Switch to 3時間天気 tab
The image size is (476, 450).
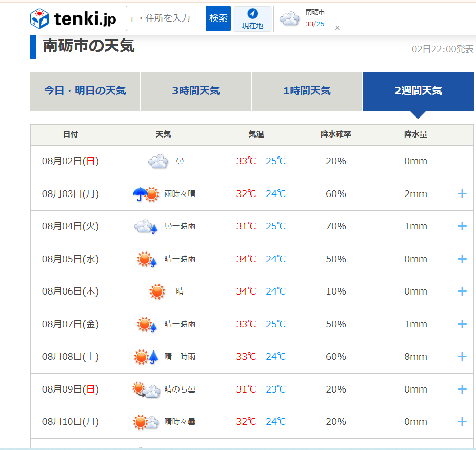(x=196, y=91)
